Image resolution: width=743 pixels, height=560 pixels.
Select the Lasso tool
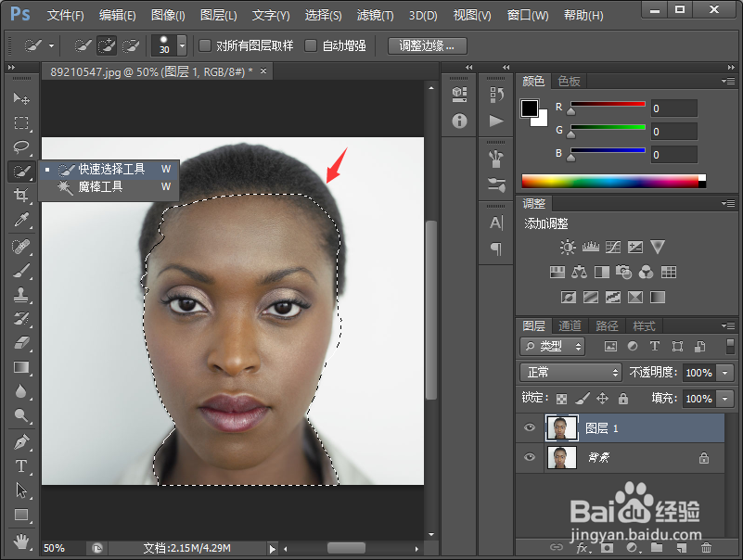coord(20,146)
